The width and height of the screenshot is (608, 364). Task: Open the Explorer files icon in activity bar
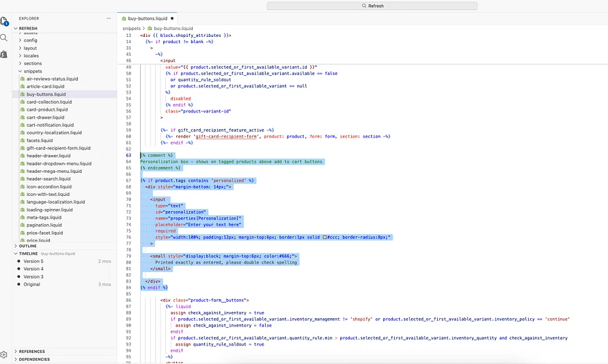[x=4, y=21]
